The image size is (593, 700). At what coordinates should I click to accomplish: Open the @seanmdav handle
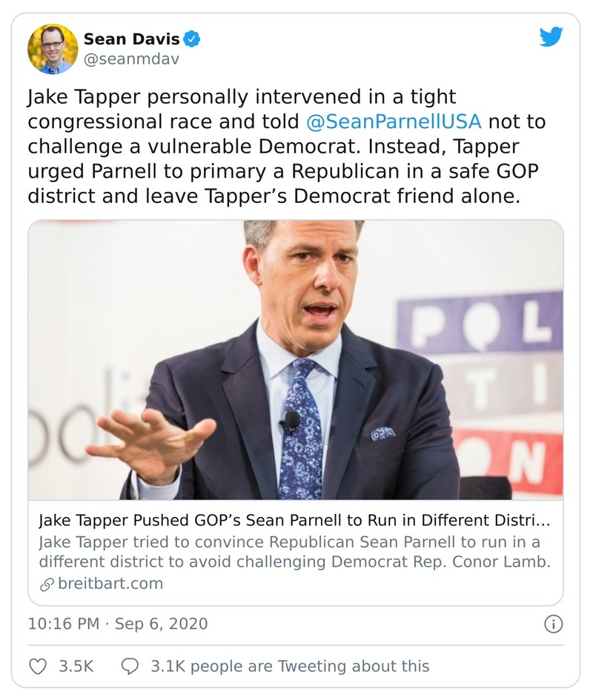point(131,59)
